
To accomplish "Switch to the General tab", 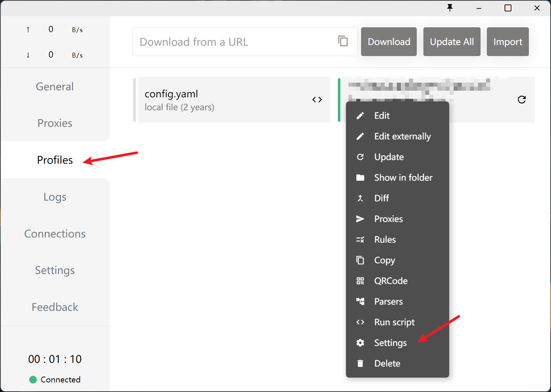I will (x=55, y=87).
